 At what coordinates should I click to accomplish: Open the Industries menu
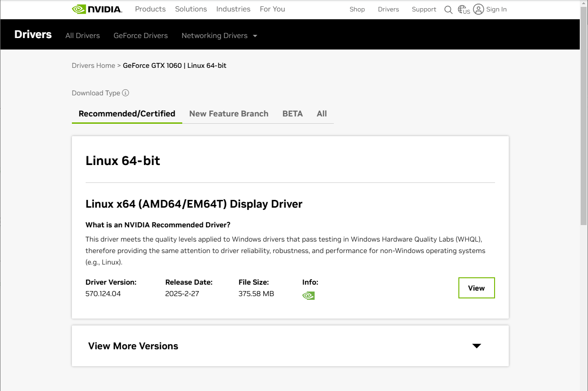pos(234,9)
